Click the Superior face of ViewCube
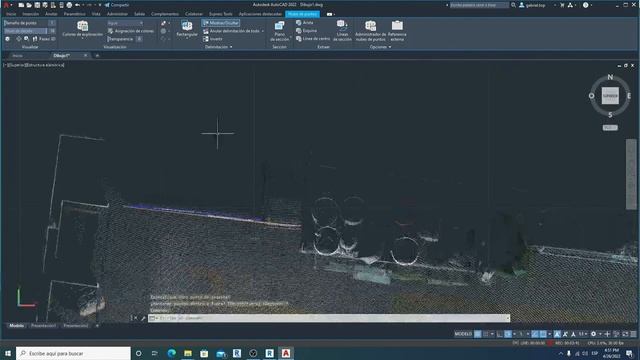Screen dimensions: 640x360 pos(610,96)
